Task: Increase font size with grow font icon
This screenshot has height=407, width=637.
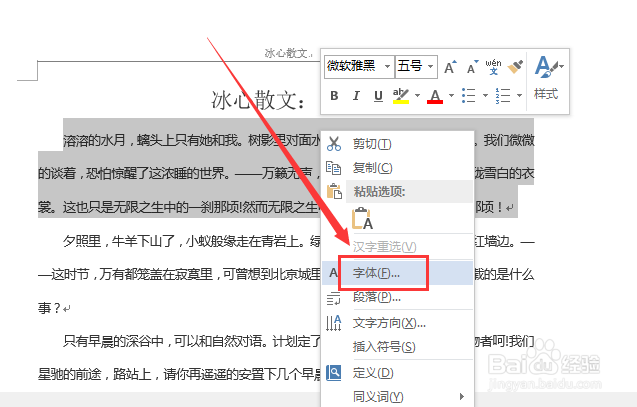Action: (x=450, y=67)
